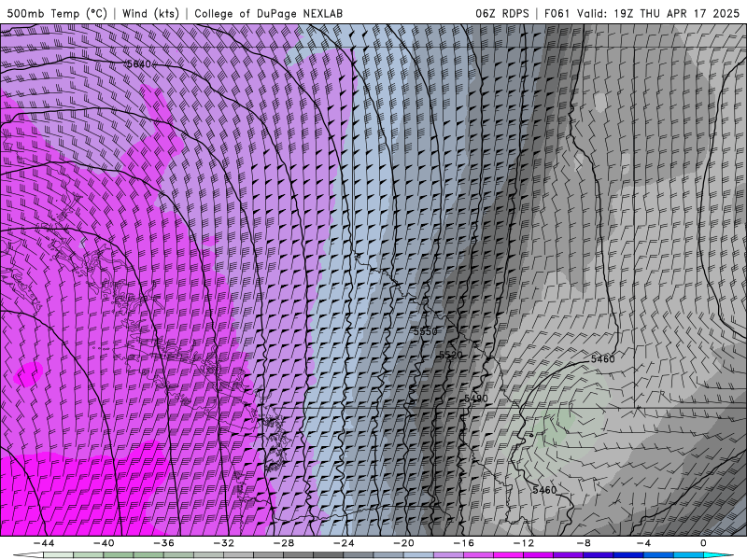The width and height of the screenshot is (747, 560).
Task: Click the 5640 height contour label
Action: [138, 64]
